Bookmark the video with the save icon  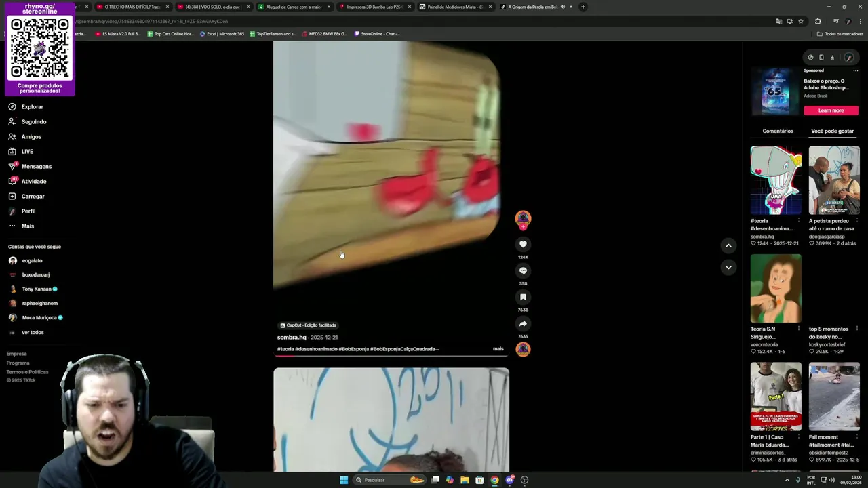[x=523, y=297]
